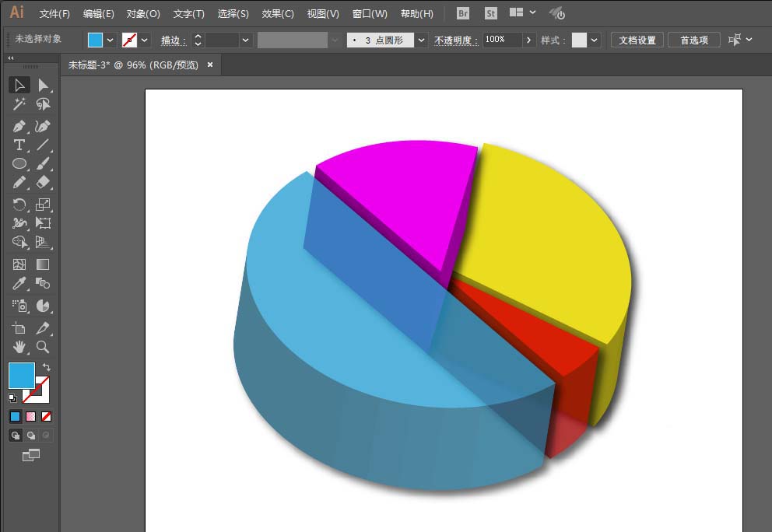Click the GPU performance icon
The width and height of the screenshot is (772, 532).
[x=557, y=13]
